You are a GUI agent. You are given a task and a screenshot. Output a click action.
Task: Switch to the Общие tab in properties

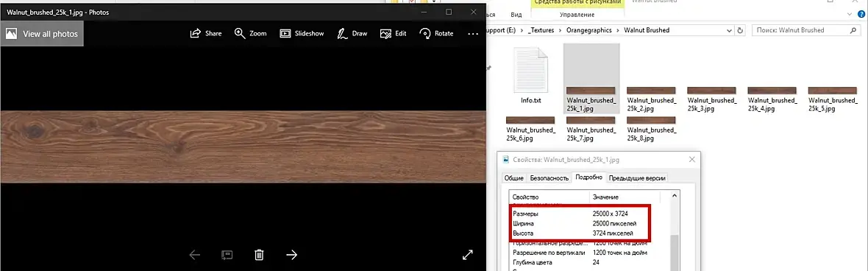(x=513, y=178)
